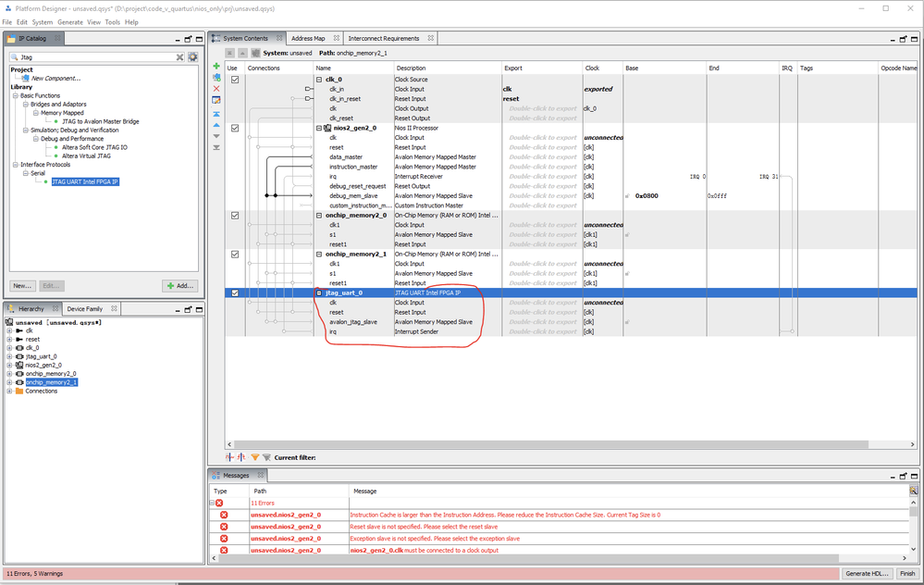Open the File menu

[7, 22]
